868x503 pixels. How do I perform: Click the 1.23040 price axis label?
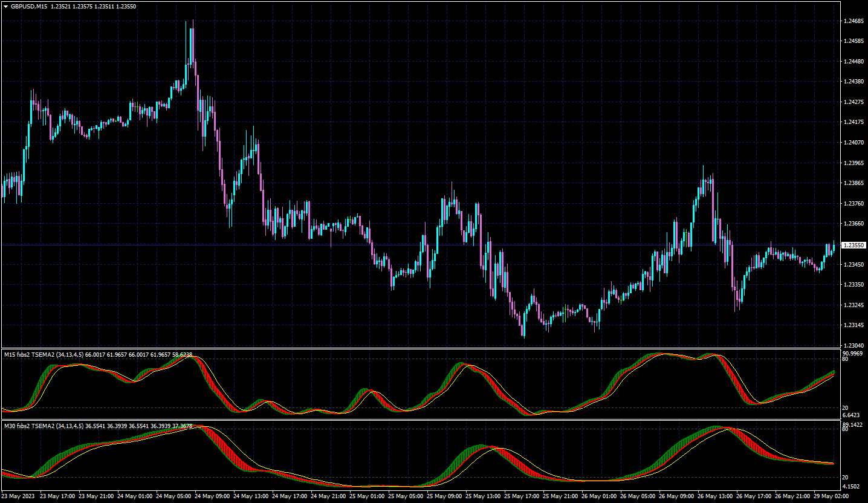(x=853, y=346)
